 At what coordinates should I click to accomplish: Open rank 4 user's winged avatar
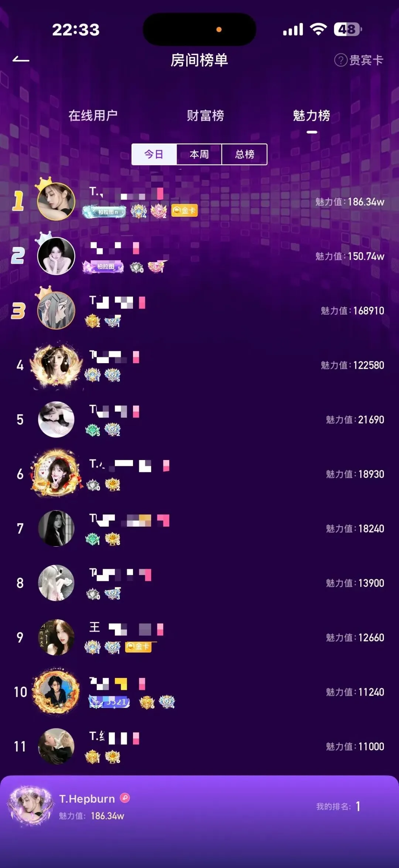point(56,365)
